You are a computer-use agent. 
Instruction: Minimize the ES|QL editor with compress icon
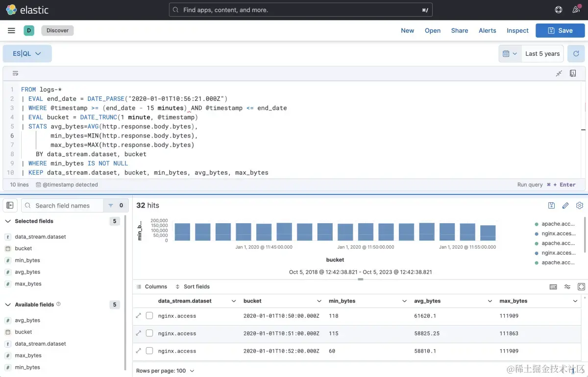coord(559,73)
